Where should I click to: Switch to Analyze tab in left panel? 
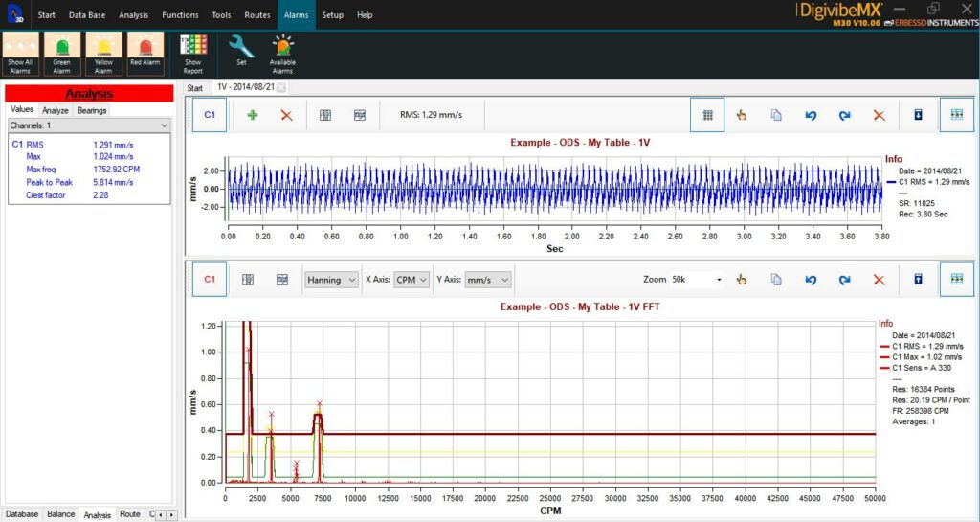coord(55,111)
